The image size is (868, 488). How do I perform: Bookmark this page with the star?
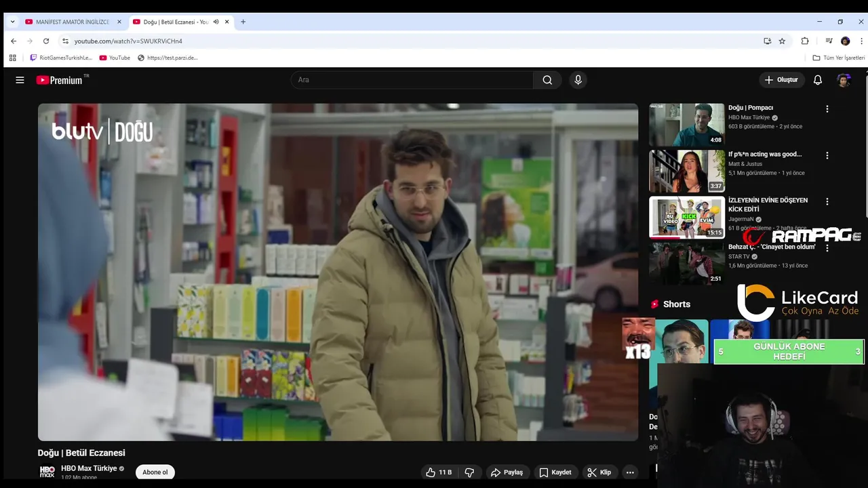pos(782,41)
